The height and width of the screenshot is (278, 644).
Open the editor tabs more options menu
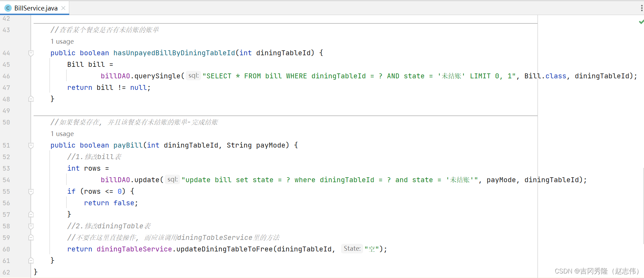[641, 8]
